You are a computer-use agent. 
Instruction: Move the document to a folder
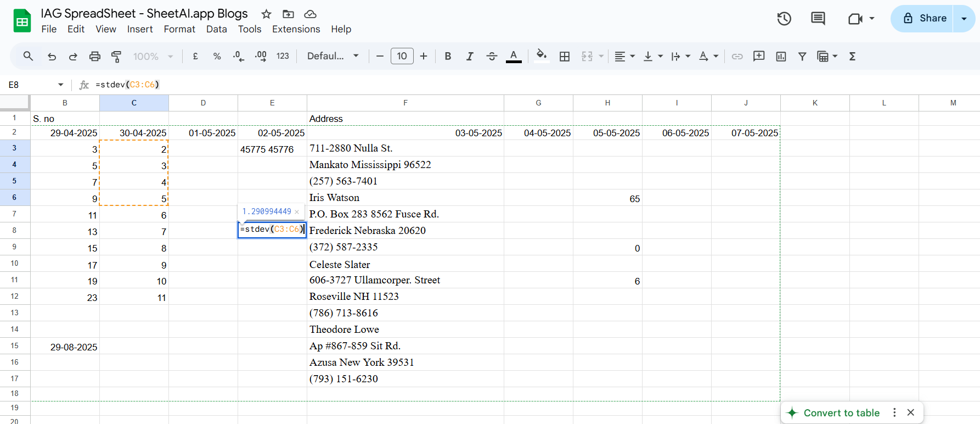[288, 14]
